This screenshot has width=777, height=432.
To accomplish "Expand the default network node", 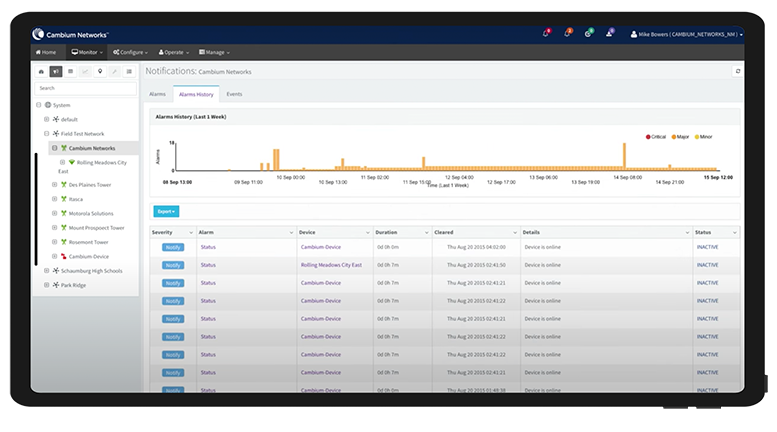I will pos(47,119).
